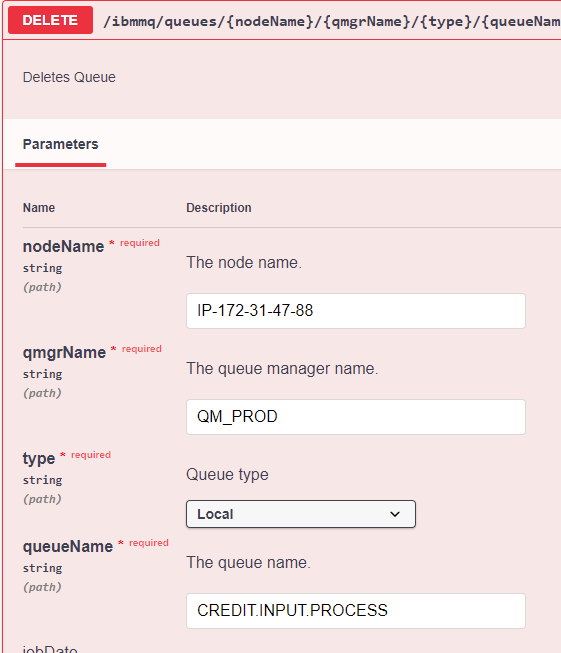
Task: Focus the nodeName field containing IP-172-31-47-88
Action: 356,311
